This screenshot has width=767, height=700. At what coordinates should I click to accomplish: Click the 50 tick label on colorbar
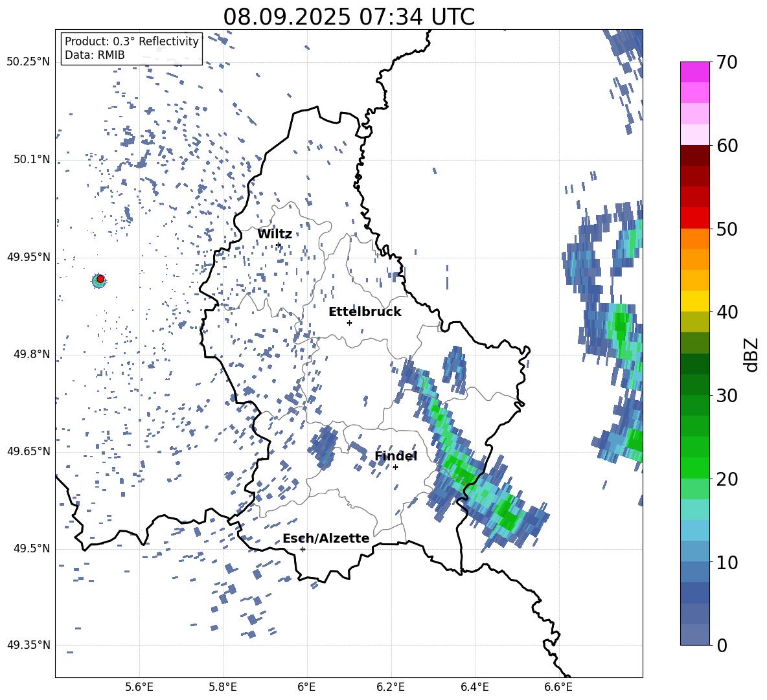726,229
